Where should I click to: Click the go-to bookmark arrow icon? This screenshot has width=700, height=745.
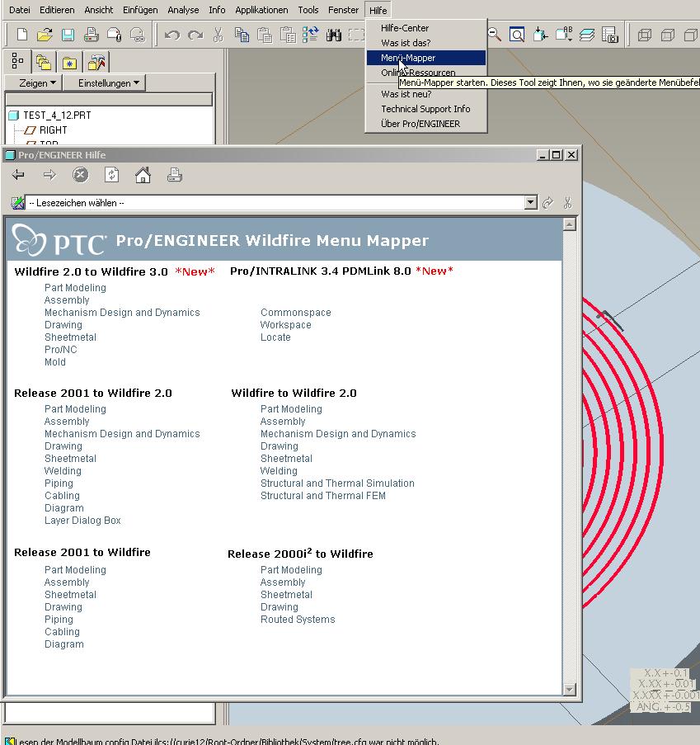pyautogui.click(x=548, y=203)
